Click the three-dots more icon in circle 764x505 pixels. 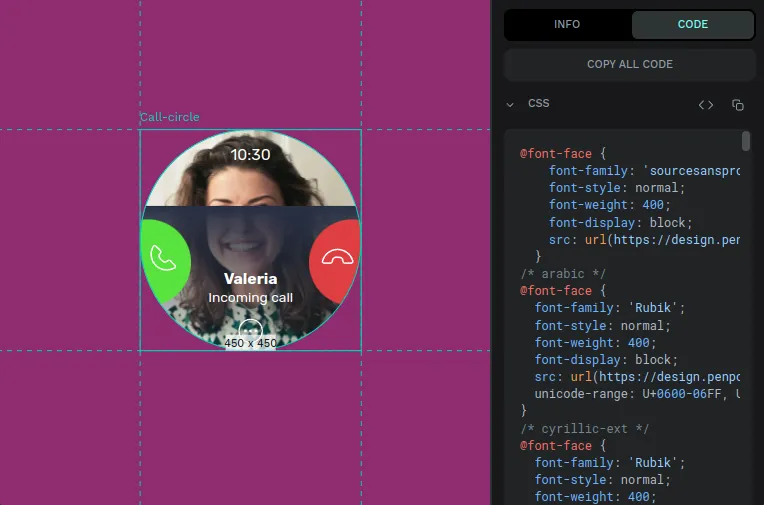click(x=250, y=328)
